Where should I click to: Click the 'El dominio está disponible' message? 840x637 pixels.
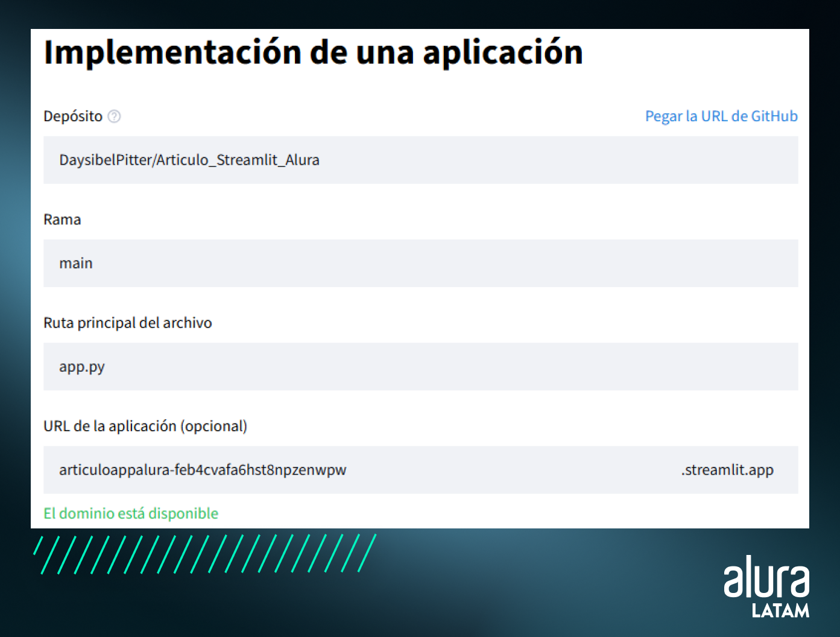coord(131,513)
